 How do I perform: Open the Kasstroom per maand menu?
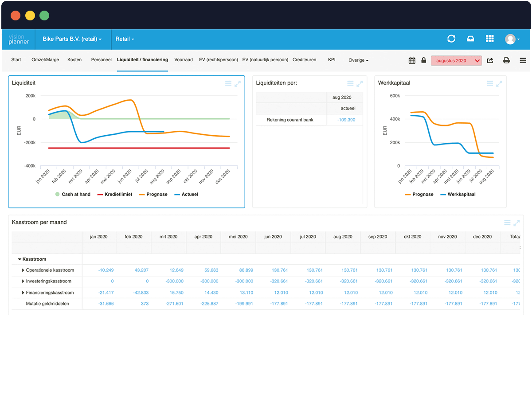(507, 223)
